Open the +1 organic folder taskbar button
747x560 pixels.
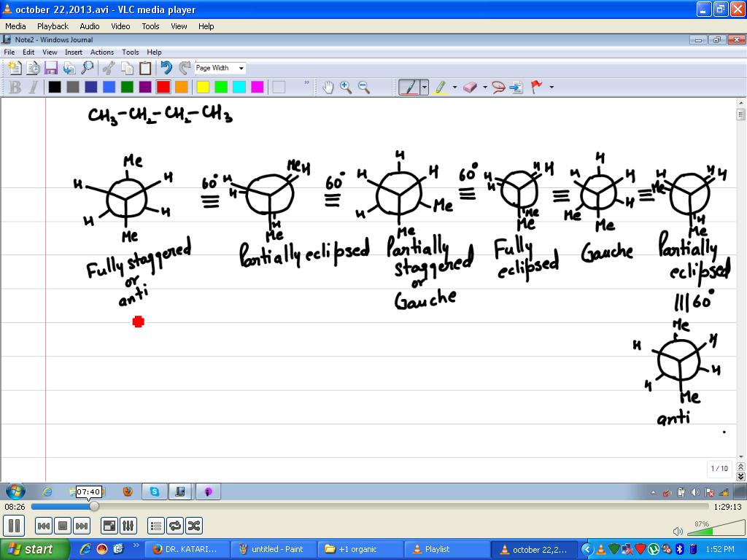[360, 550]
